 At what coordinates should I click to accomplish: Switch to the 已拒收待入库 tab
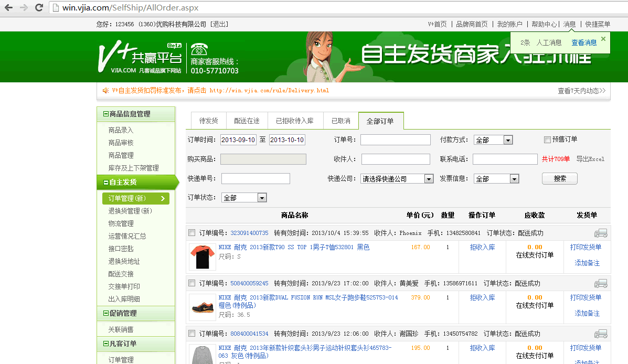coord(295,121)
